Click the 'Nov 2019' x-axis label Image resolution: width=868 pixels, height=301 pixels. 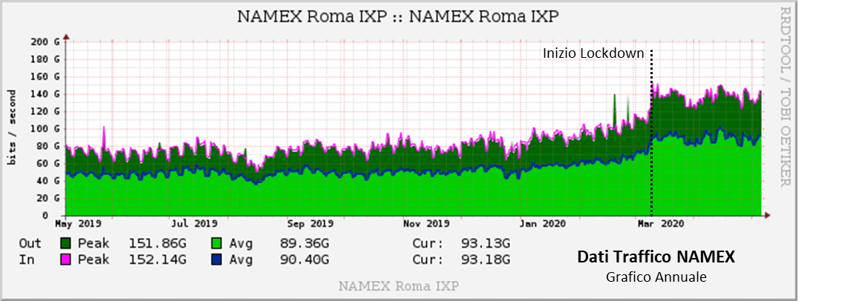pos(426,224)
